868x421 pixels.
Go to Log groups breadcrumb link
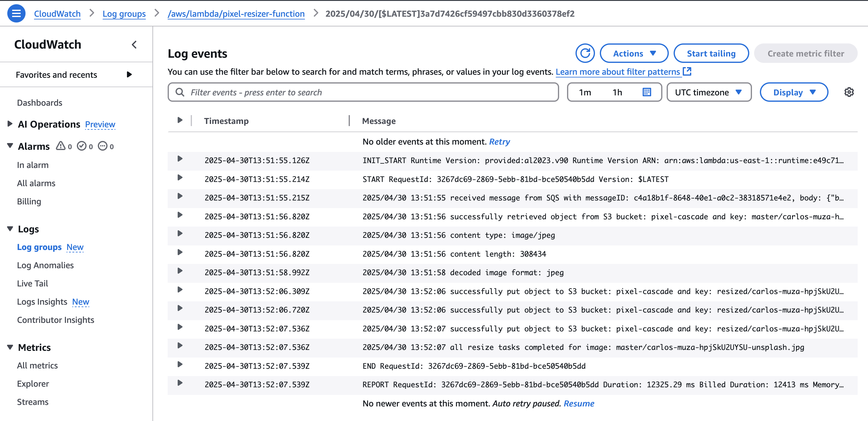tap(124, 13)
